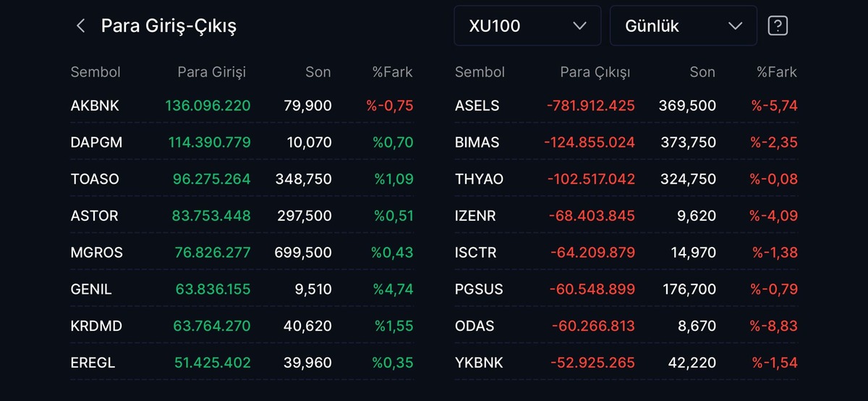Open the BIMAS stock row
The width and height of the screenshot is (868, 401).
[626, 143]
